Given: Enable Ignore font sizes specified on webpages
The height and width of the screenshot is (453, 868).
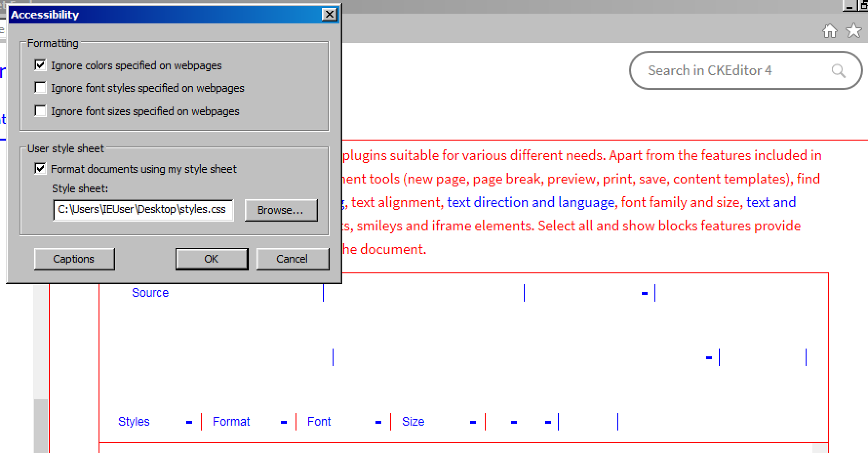Looking at the screenshot, I should 40,111.
